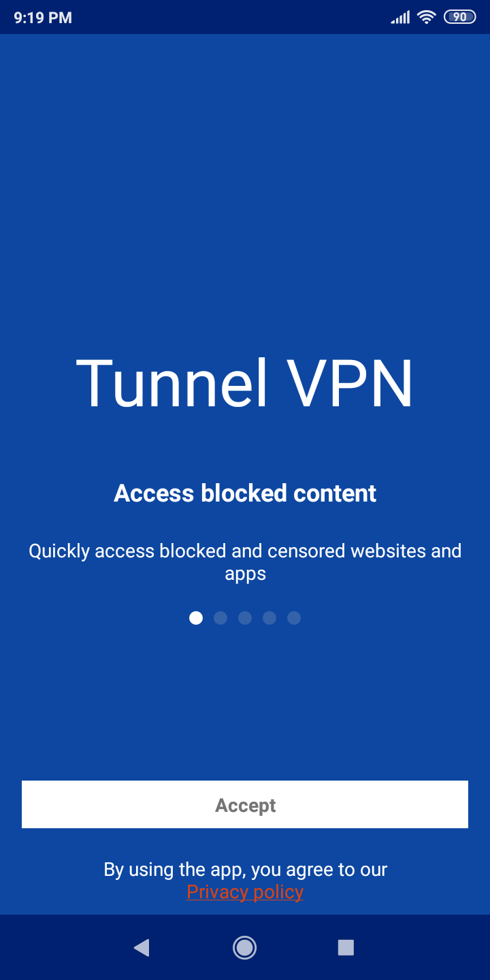Screen dimensions: 490x980
Task: Tap the Android home circle icon
Action: (x=244, y=947)
